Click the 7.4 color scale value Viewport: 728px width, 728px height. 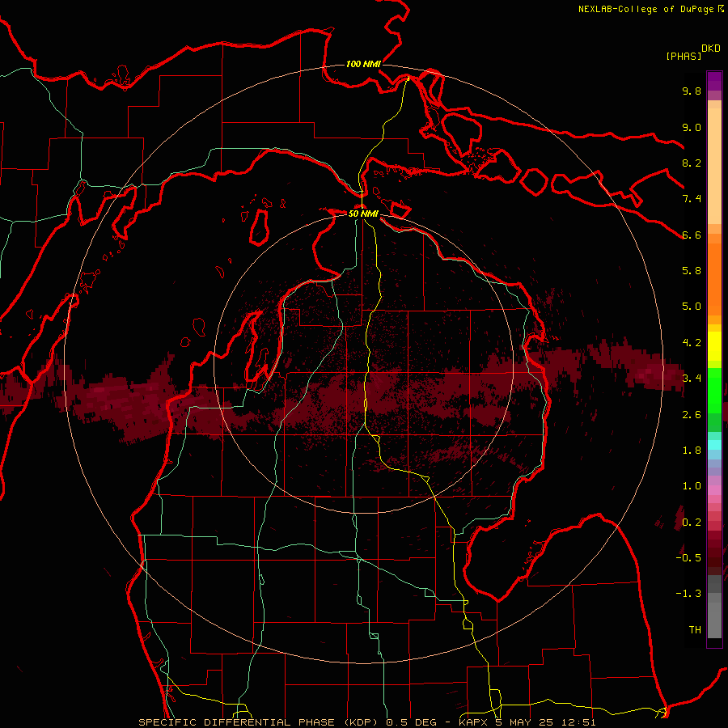pyautogui.click(x=692, y=199)
